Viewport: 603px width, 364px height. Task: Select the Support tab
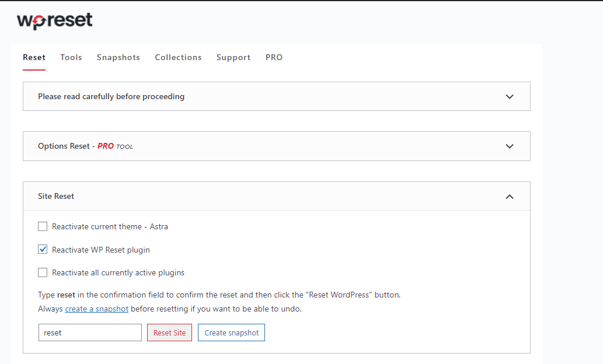click(233, 57)
